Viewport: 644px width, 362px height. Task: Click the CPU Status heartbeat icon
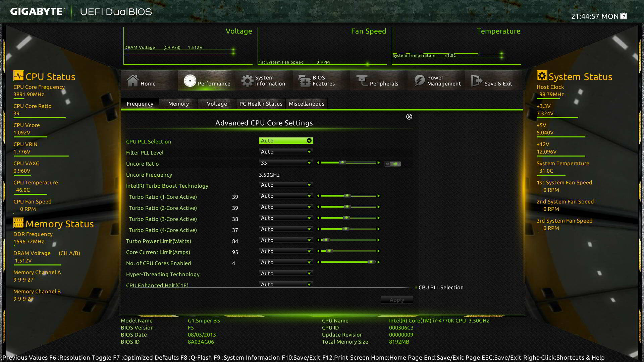click(18, 76)
